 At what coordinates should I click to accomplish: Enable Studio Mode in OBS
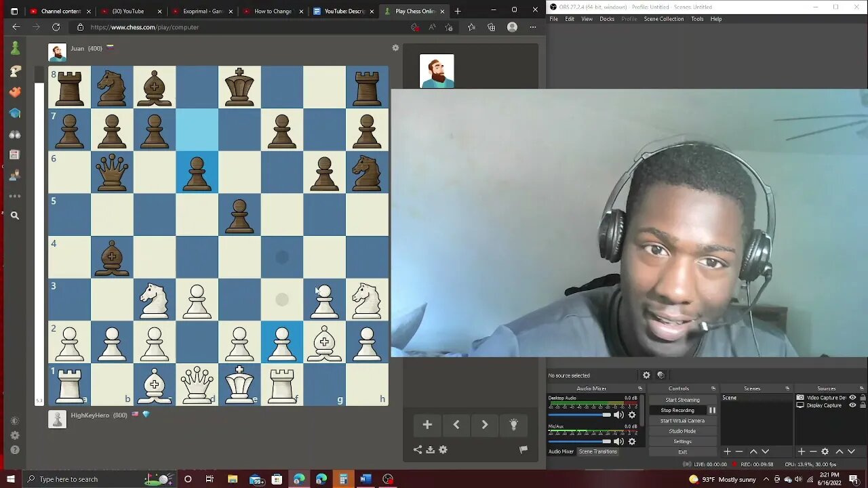682,431
